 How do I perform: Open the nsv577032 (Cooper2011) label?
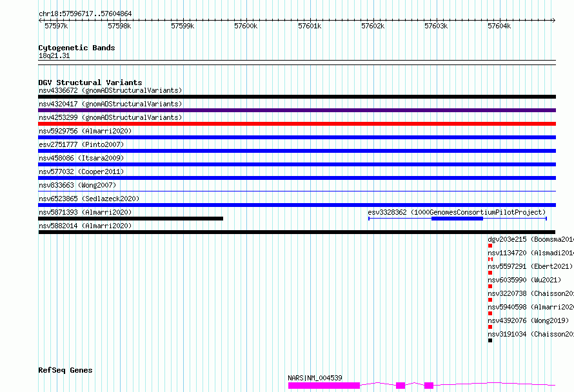[81, 171]
